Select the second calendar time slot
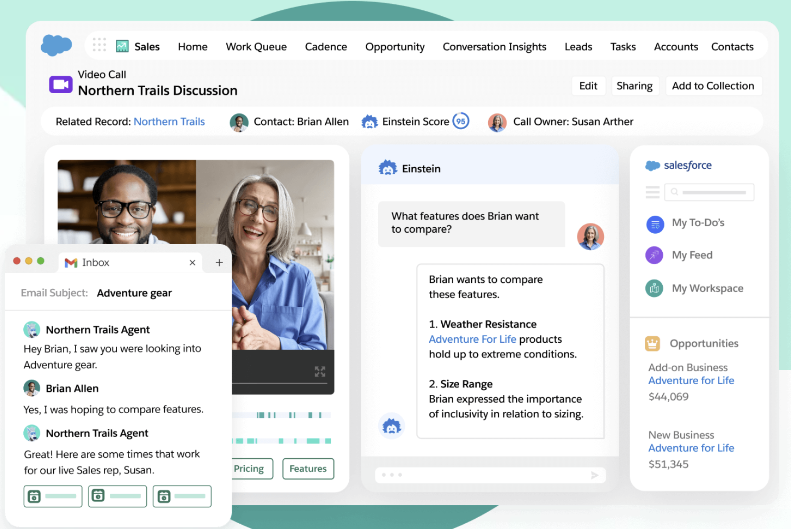This screenshot has width=791, height=529. point(118,496)
